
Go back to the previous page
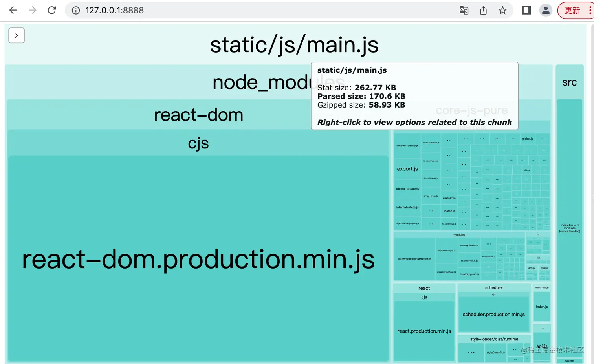(x=13, y=10)
